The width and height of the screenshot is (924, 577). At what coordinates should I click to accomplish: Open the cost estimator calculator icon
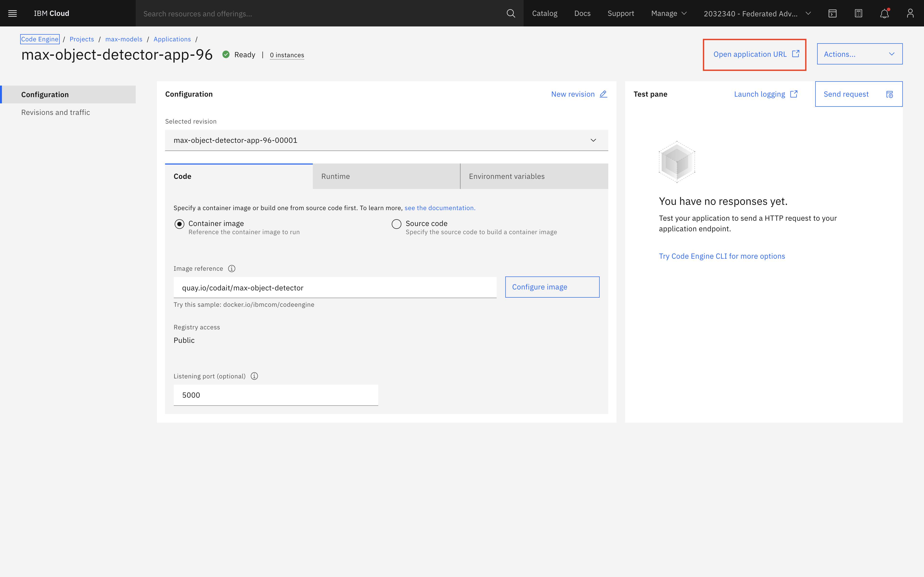(858, 13)
